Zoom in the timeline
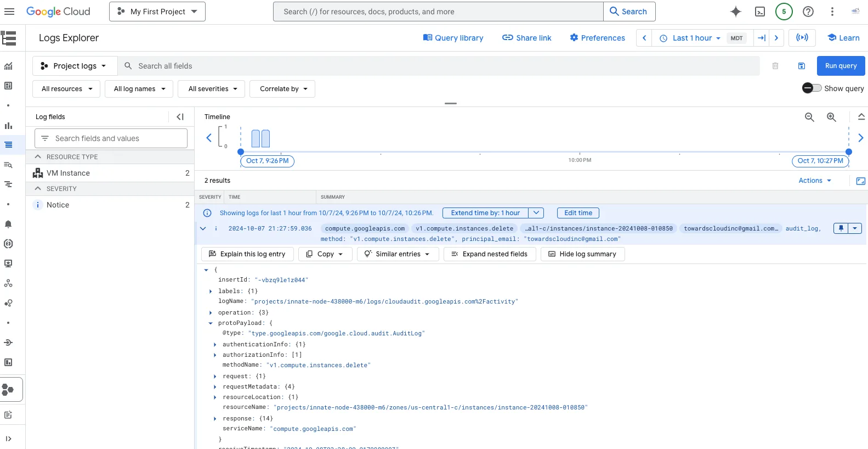Viewport: 868px width, 449px height. [x=831, y=117]
